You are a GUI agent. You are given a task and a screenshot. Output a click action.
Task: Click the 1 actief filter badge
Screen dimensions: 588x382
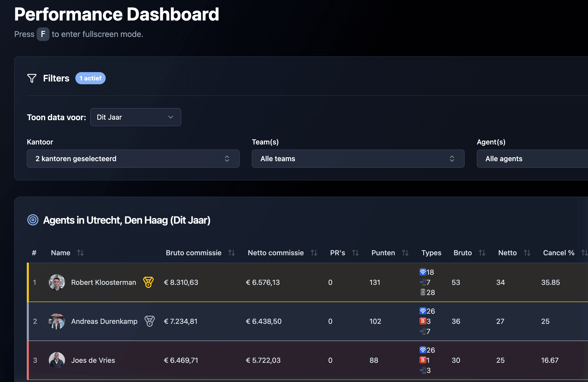click(x=90, y=78)
